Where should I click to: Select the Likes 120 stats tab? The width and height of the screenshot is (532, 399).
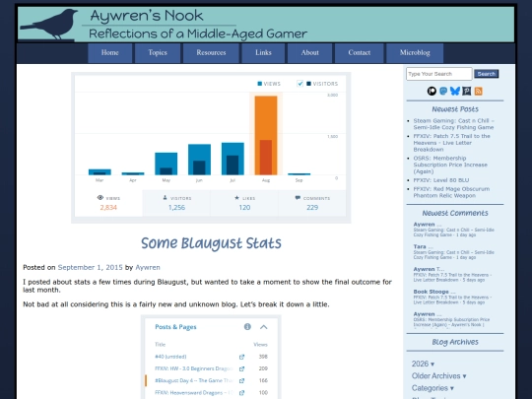coord(244,203)
